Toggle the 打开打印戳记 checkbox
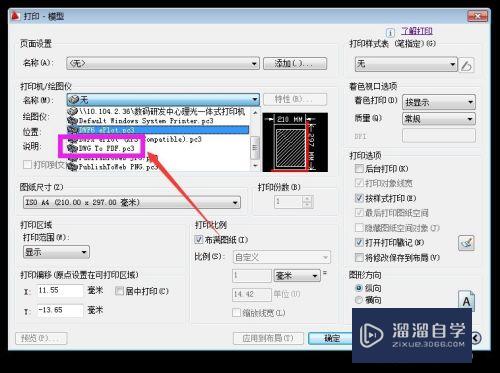500x373 pixels. 359,242
